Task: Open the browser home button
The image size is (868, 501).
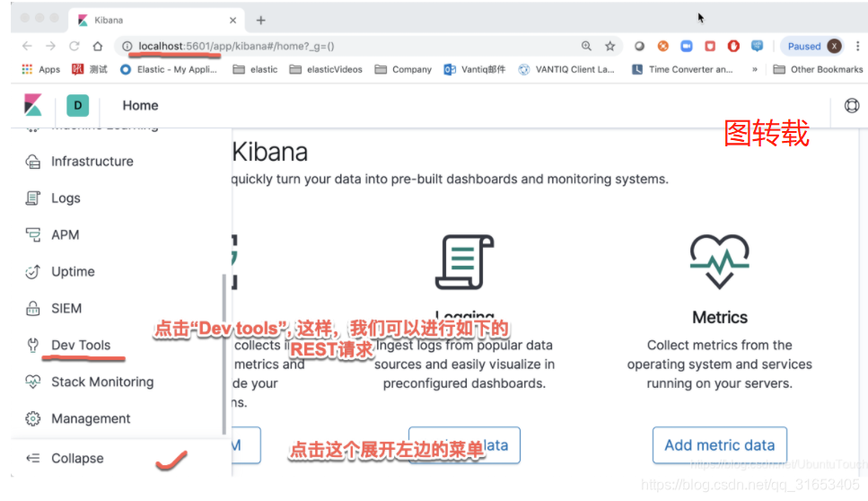Action: point(98,46)
